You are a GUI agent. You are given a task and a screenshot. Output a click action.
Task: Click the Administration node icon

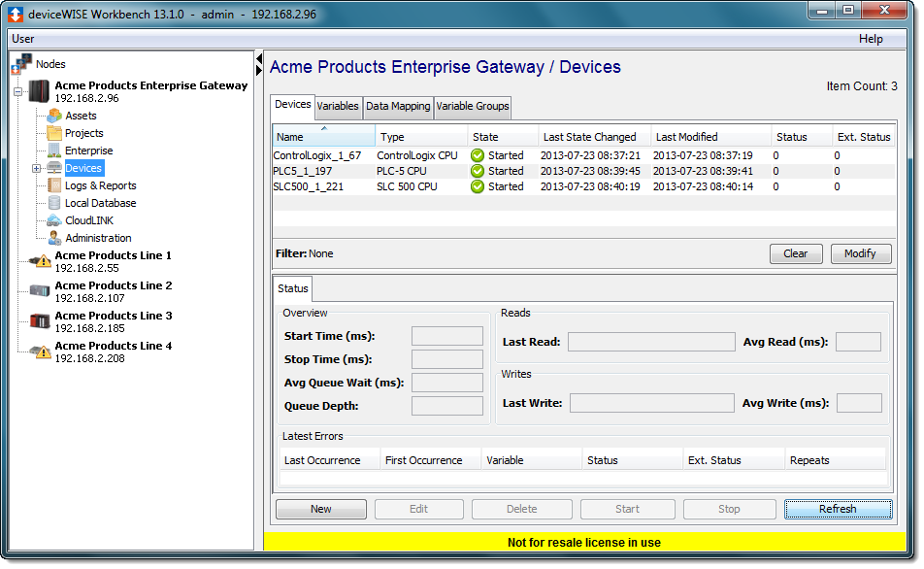[x=55, y=238]
